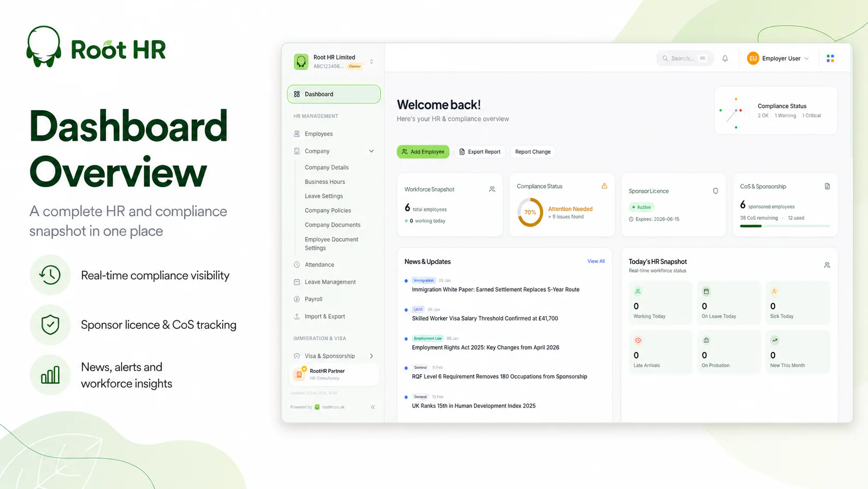Click the document icon on CoS & Sponsorship card
The image size is (868, 489).
(827, 186)
